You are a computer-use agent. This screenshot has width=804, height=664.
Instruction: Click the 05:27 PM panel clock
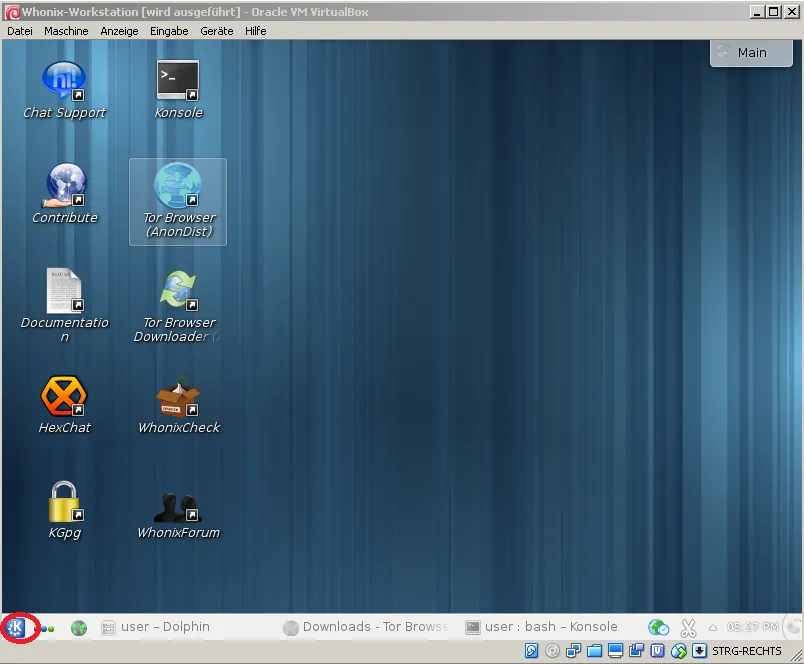point(752,627)
